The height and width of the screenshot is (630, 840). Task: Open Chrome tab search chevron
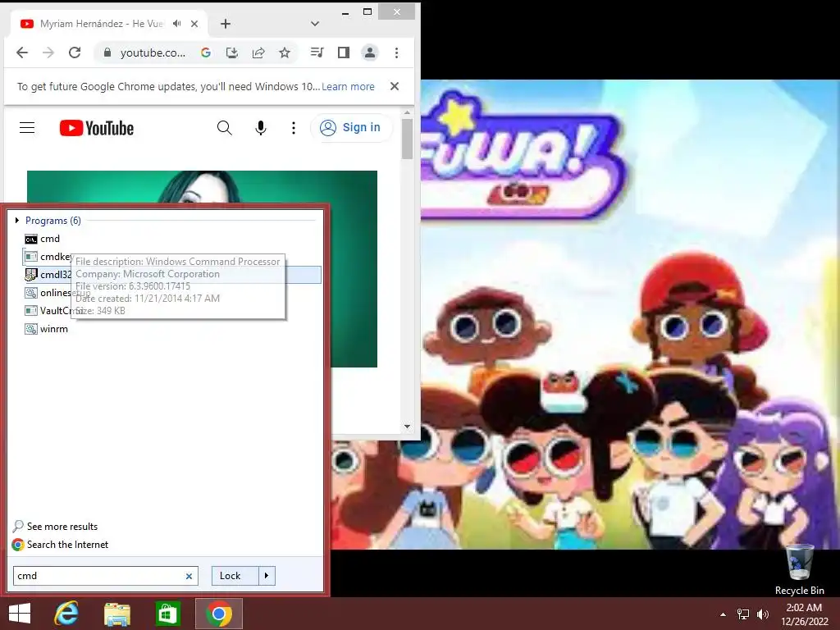[315, 24]
